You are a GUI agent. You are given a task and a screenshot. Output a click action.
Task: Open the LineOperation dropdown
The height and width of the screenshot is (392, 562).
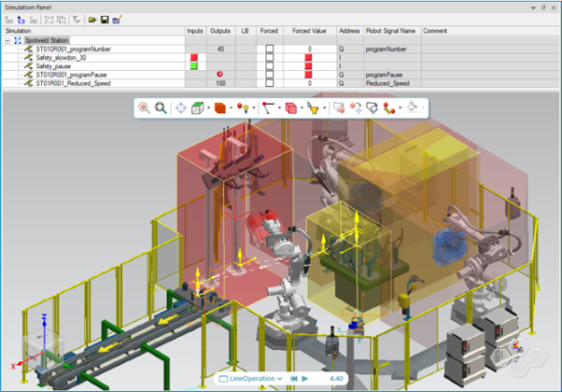click(x=278, y=378)
